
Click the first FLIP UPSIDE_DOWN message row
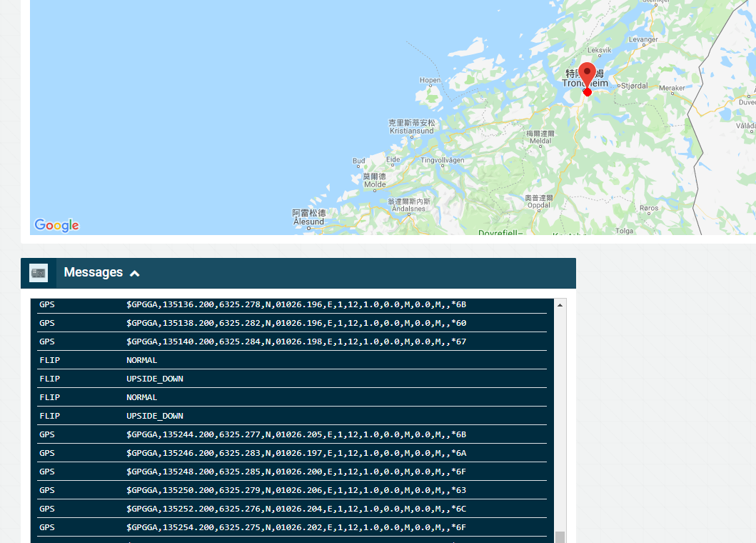coord(293,379)
